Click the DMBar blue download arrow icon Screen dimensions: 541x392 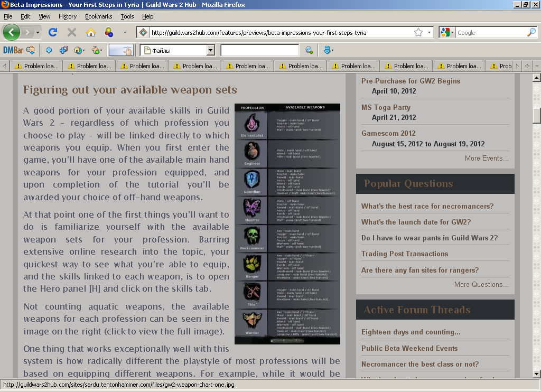pos(327,50)
